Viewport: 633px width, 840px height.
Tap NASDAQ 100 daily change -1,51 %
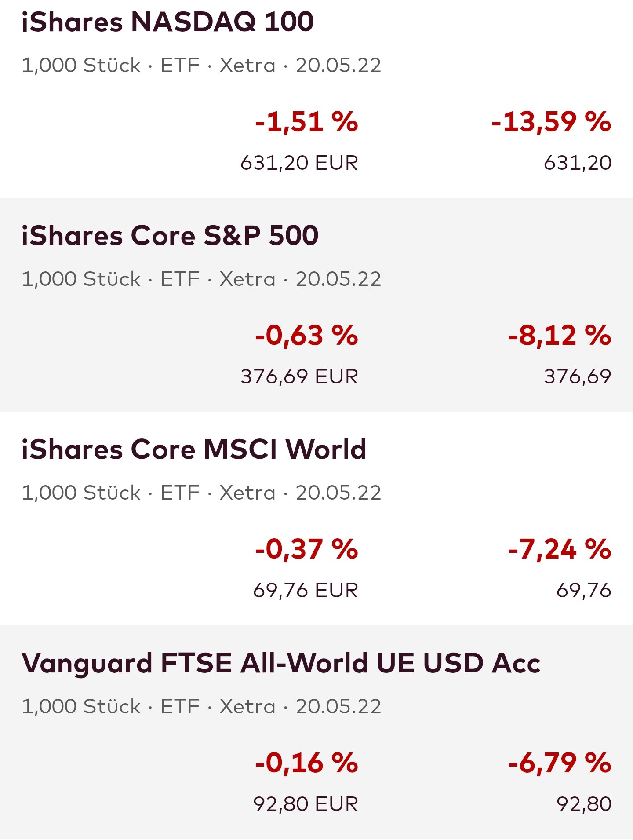click(306, 122)
